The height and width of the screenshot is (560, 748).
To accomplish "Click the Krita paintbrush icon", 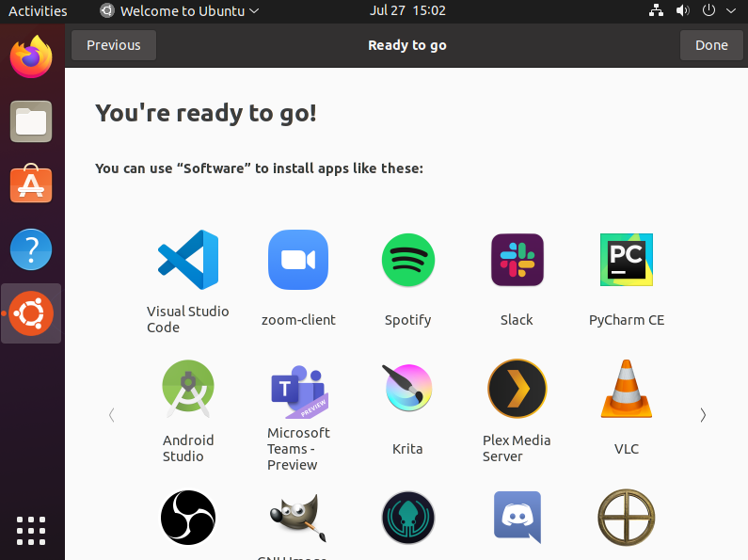I will click(407, 388).
